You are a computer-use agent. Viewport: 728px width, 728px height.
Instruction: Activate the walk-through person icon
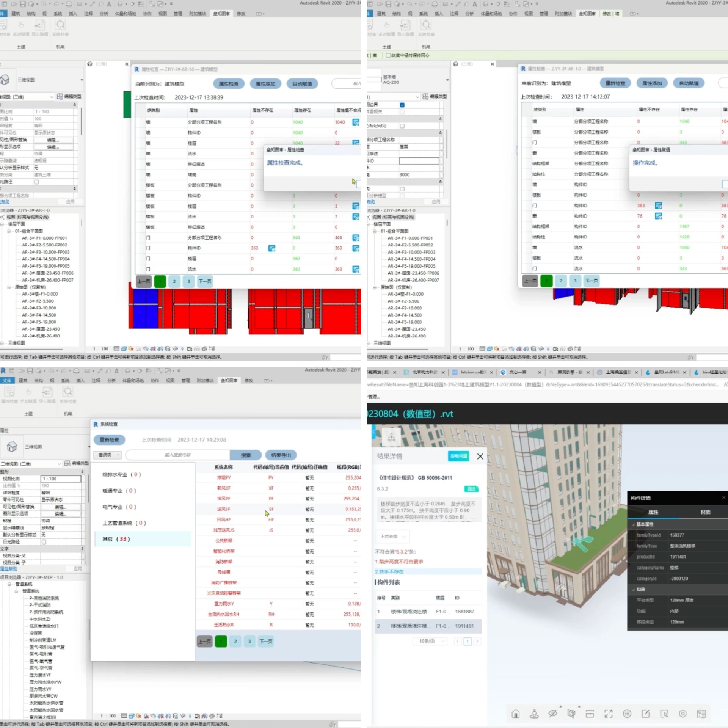point(534,714)
